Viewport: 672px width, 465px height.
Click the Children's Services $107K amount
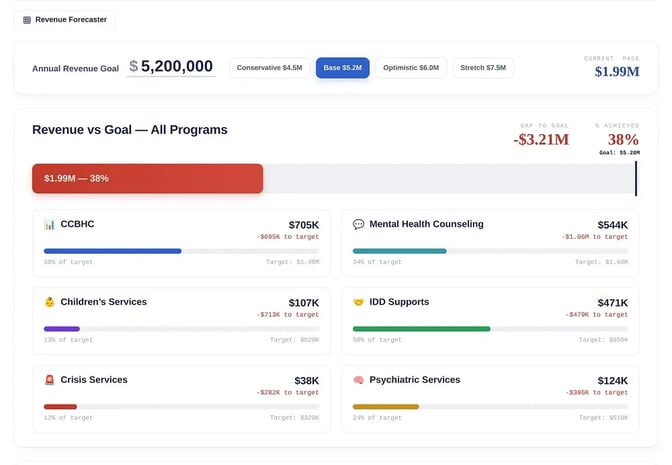pyautogui.click(x=304, y=303)
